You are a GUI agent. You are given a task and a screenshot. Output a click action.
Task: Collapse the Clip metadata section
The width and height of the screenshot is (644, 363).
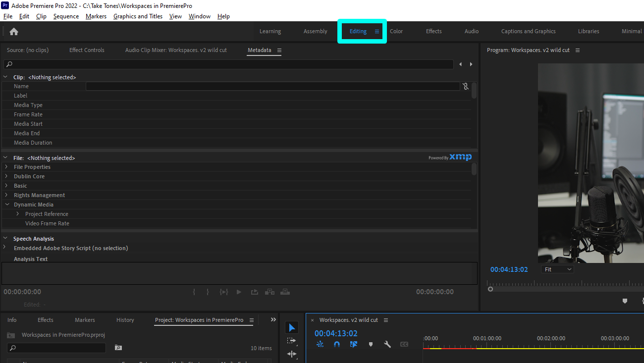[5, 77]
